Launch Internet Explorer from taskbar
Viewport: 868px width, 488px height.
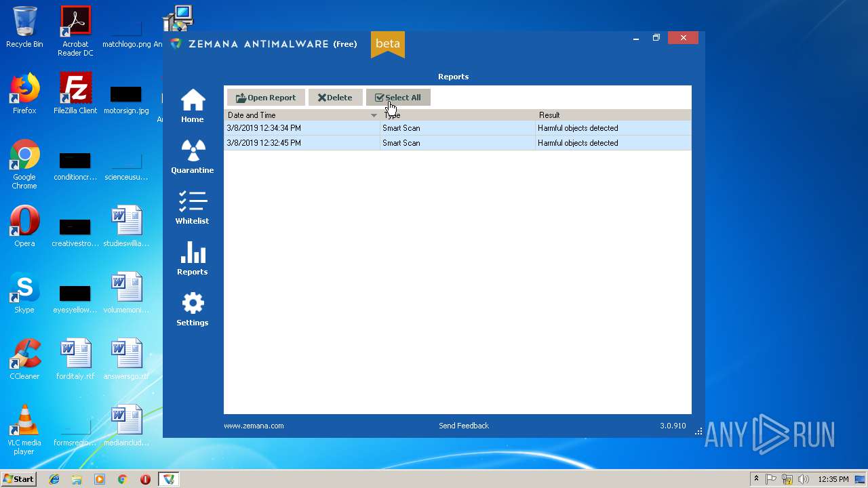(x=54, y=479)
